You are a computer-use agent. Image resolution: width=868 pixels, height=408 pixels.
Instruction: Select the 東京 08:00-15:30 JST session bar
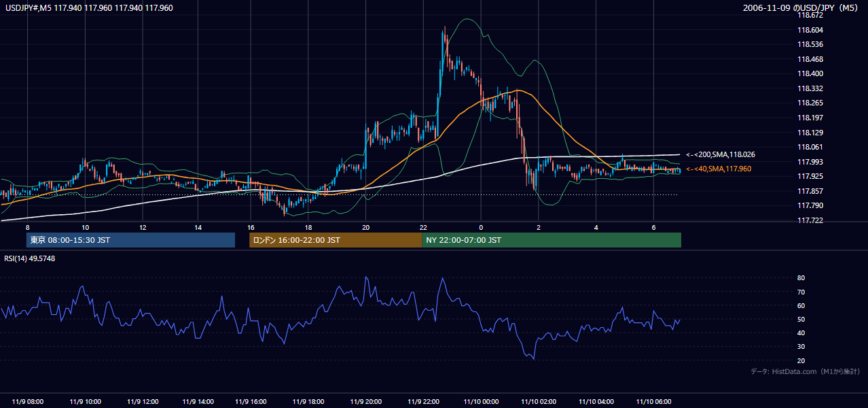(130, 240)
